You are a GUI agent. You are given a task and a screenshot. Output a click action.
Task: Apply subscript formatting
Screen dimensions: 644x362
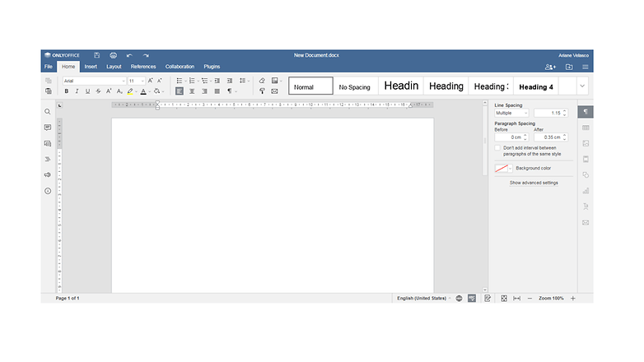pos(119,91)
